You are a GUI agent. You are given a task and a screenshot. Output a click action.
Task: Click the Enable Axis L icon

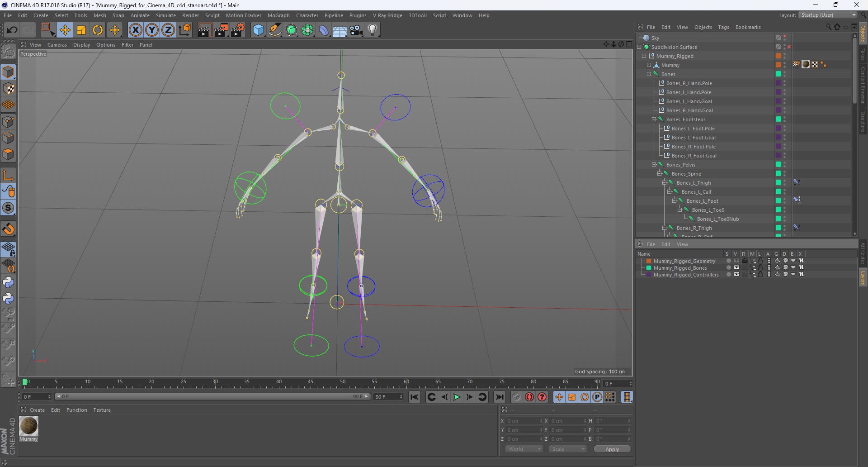8,175
